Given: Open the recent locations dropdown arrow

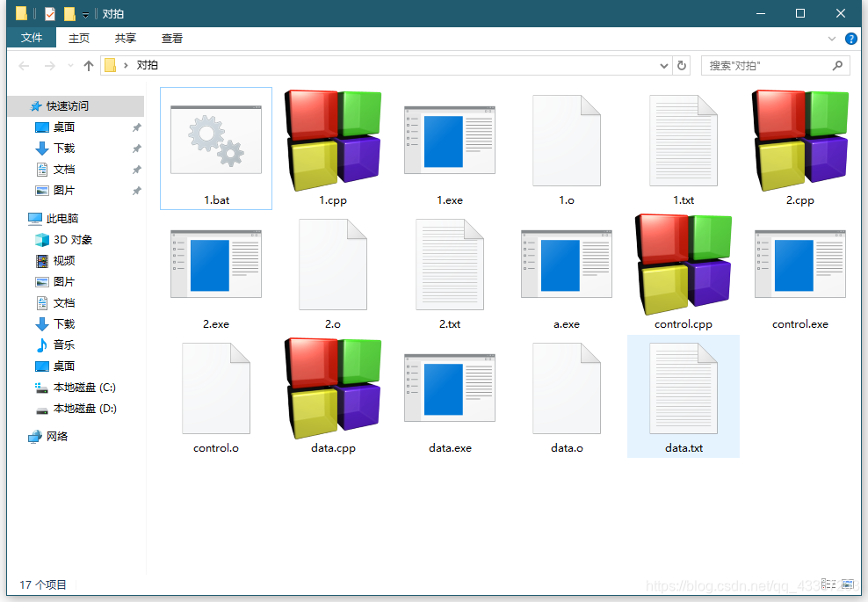Looking at the screenshot, I should (x=70, y=66).
